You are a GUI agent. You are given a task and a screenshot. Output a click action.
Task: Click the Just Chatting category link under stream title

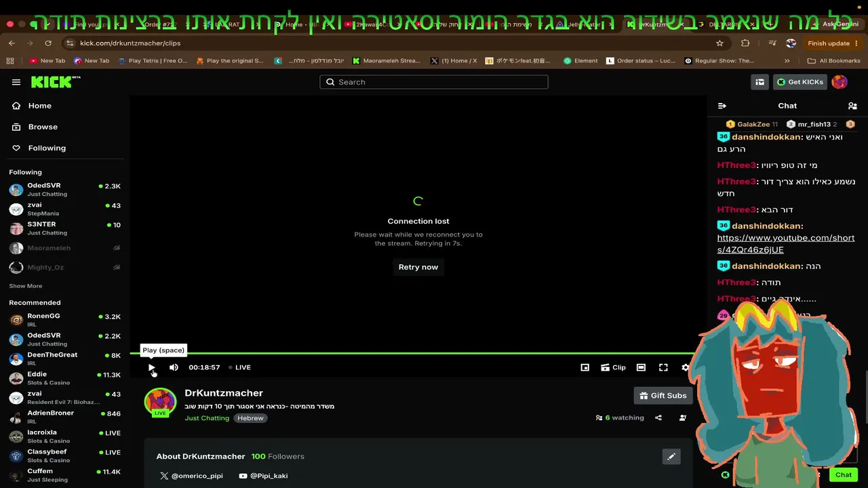click(x=207, y=418)
